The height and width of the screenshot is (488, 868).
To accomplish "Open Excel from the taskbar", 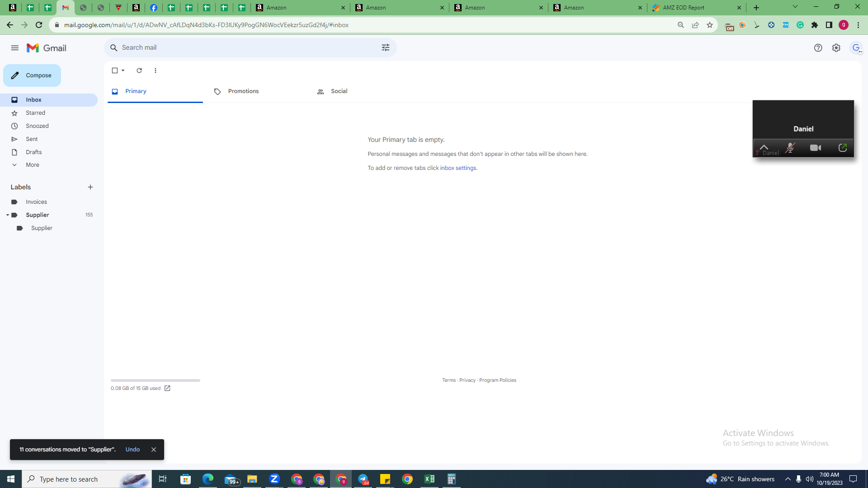I will tap(429, 479).
